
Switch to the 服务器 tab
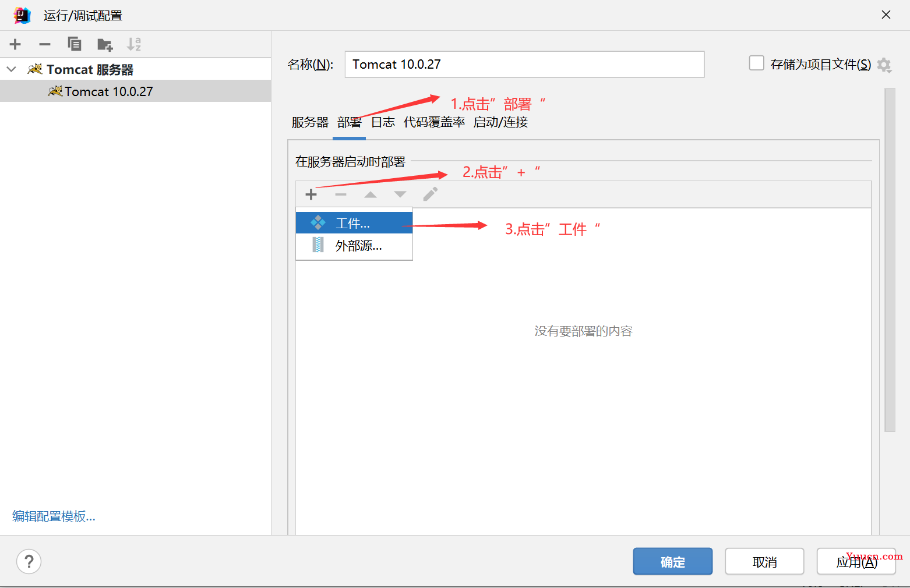pos(310,122)
